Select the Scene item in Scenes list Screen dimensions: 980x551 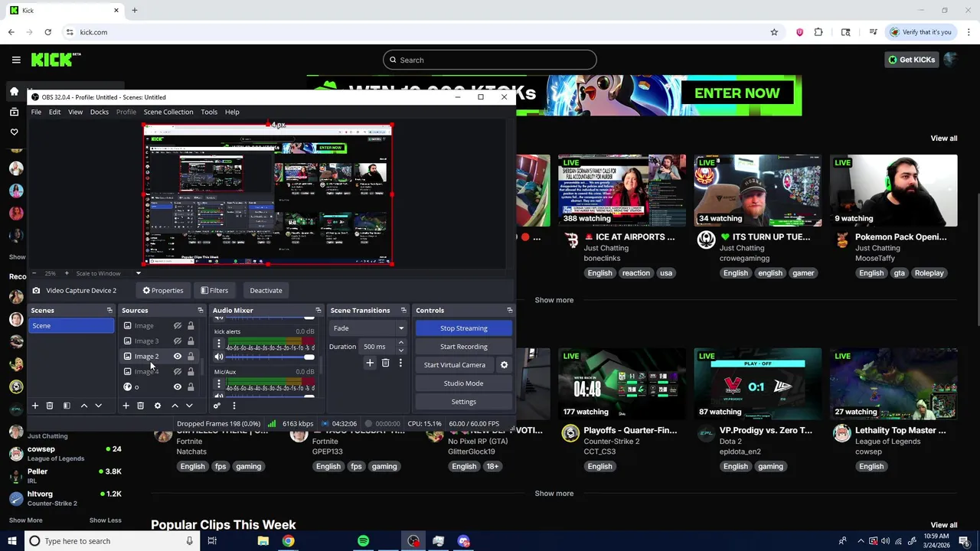click(x=71, y=326)
